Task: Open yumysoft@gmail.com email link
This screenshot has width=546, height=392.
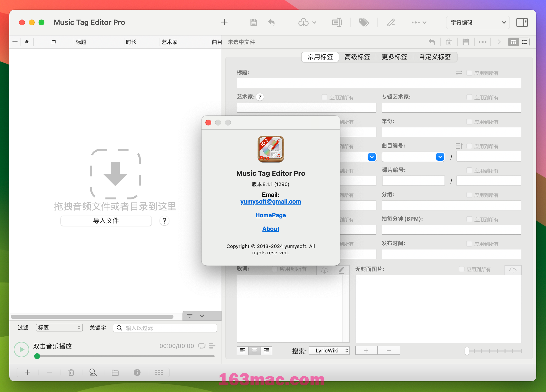Action: click(x=271, y=202)
